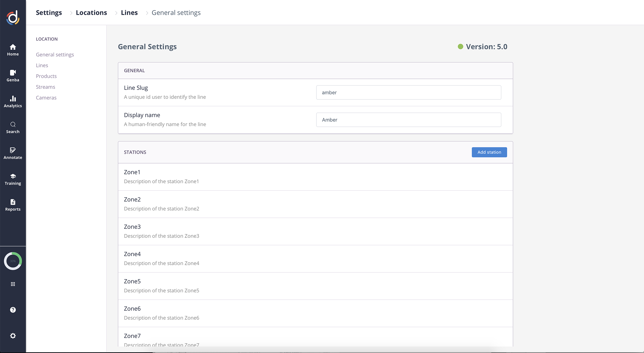Image resolution: width=644 pixels, height=353 pixels.
Task: Navigate to Locations breadcrumb
Action: pyautogui.click(x=91, y=13)
